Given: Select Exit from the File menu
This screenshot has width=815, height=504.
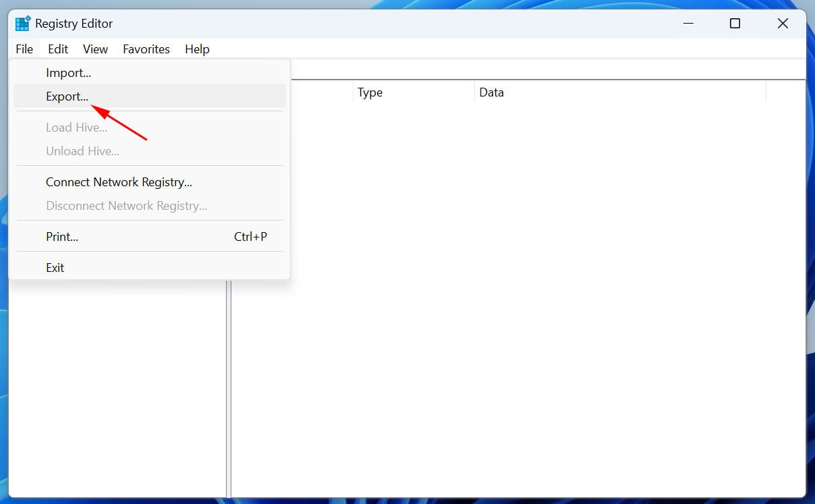Looking at the screenshot, I should pyautogui.click(x=55, y=267).
